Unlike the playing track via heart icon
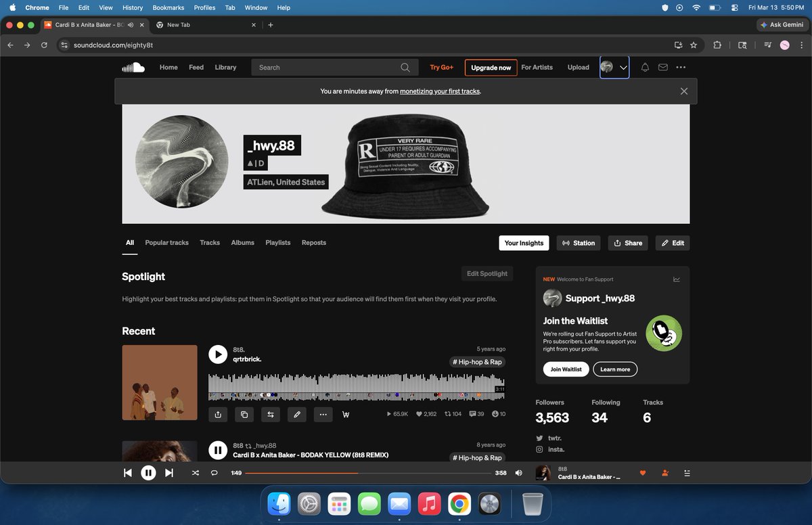The width and height of the screenshot is (812, 525). point(643,473)
